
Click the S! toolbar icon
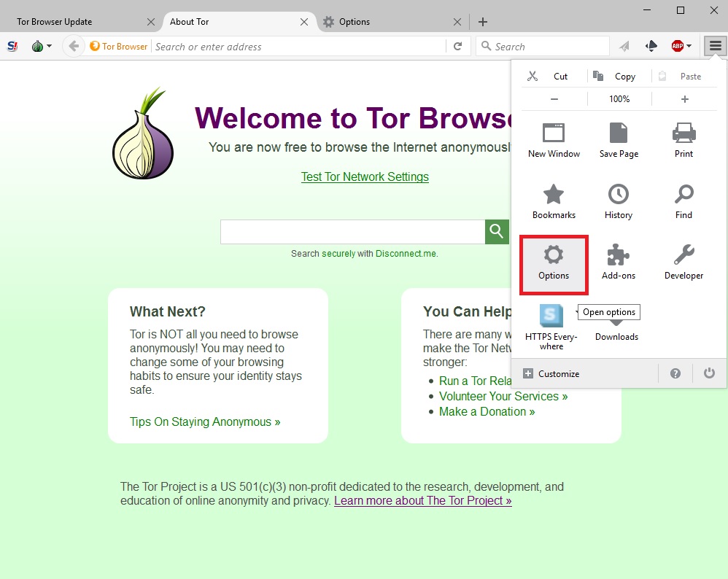click(x=12, y=46)
